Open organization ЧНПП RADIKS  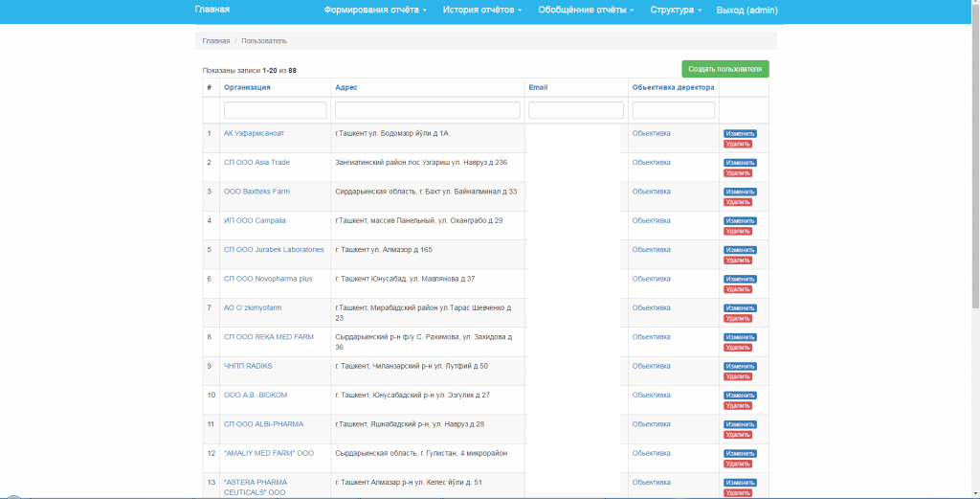(248, 366)
